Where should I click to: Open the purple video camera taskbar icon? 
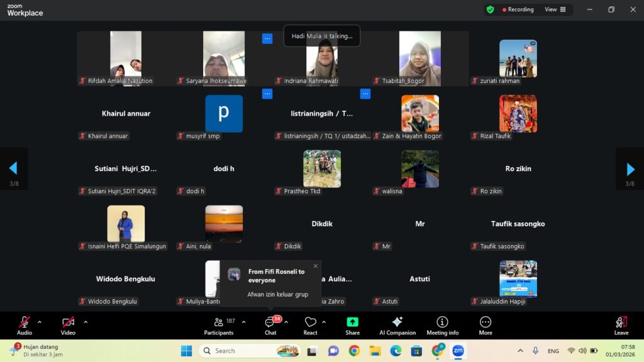(x=333, y=351)
